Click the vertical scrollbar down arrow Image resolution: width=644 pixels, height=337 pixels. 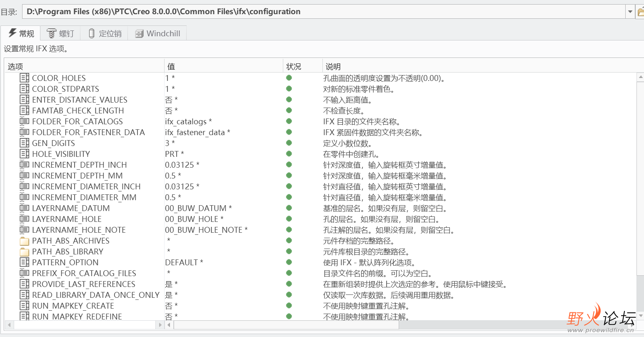641,316
